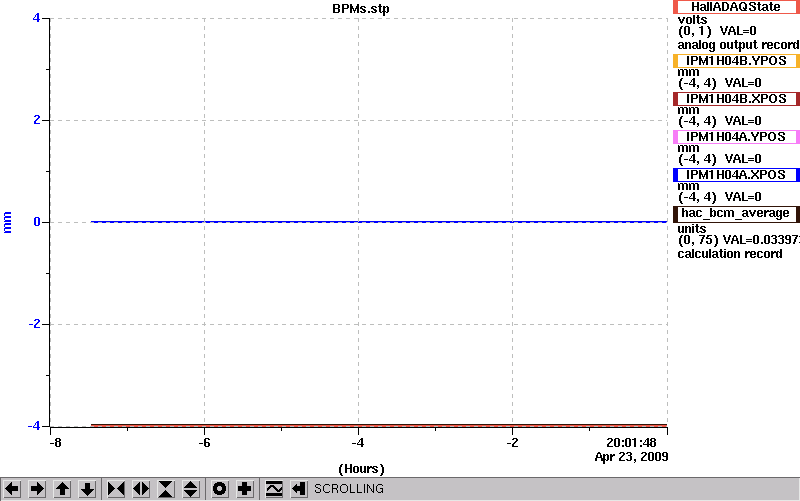Click the 'analog output record' description text

(x=738, y=45)
